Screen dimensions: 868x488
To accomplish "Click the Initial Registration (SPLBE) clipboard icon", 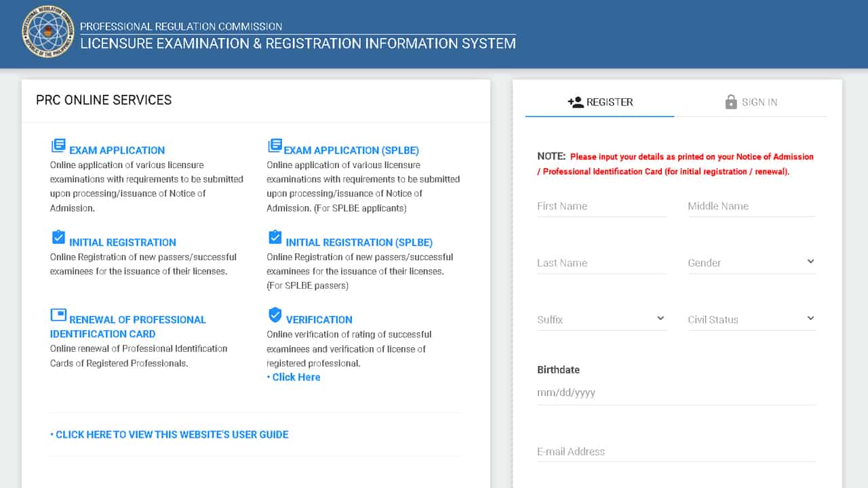I will coord(275,237).
